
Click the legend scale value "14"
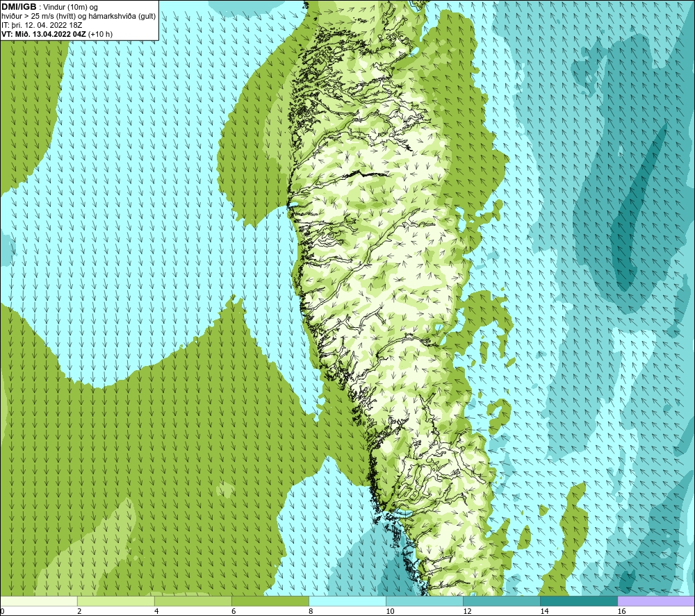coord(544,611)
